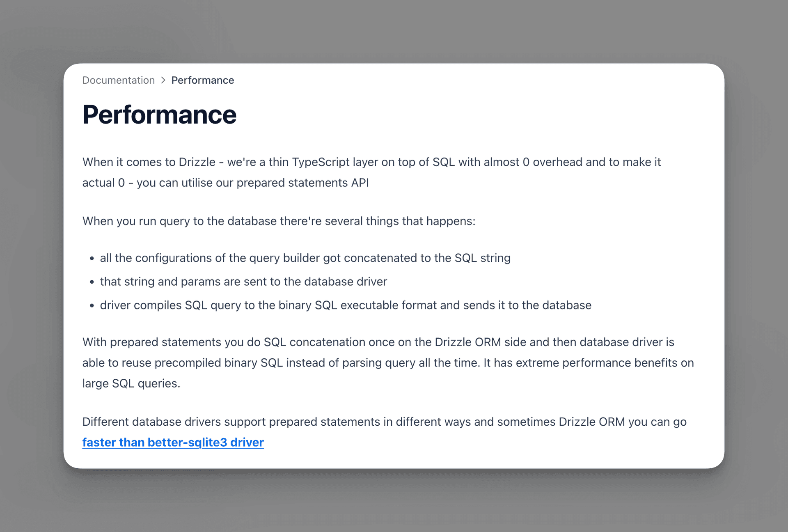This screenshot has height=532, width=788.
Task: Click the third bullet point item
Action: [x=346, y=305]
